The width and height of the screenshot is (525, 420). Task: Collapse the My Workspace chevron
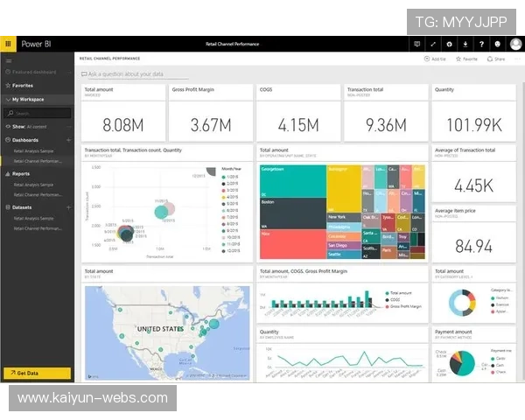point(8,100)
